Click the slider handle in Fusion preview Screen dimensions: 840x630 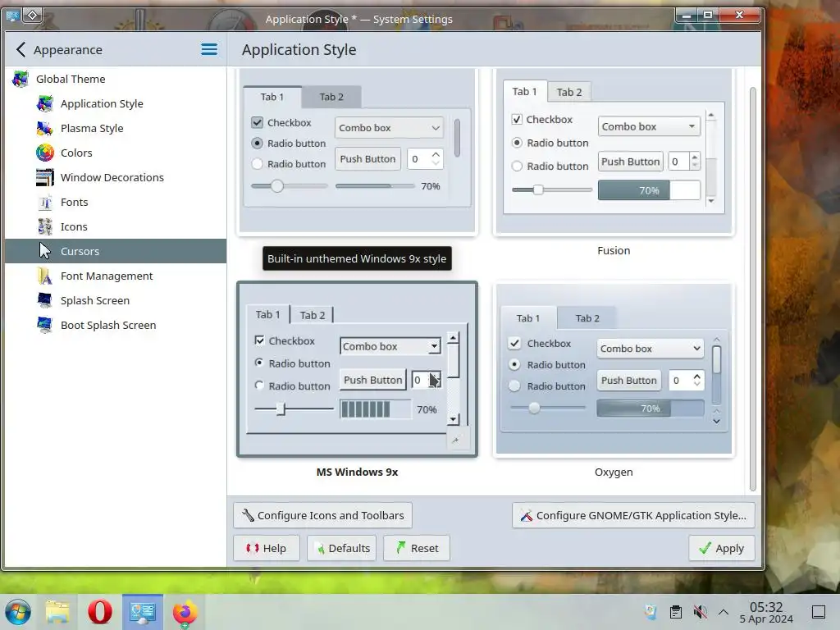(x=538, y=189)
